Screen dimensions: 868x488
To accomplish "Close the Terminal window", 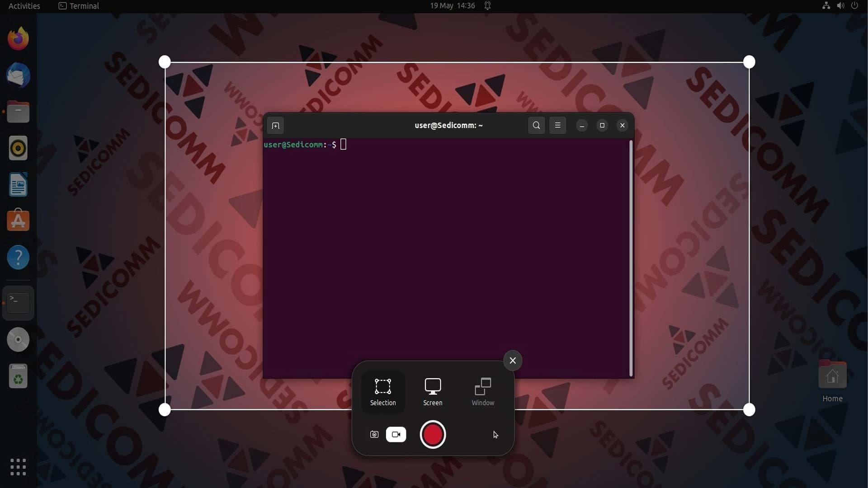I will click(x=623, y=126).
